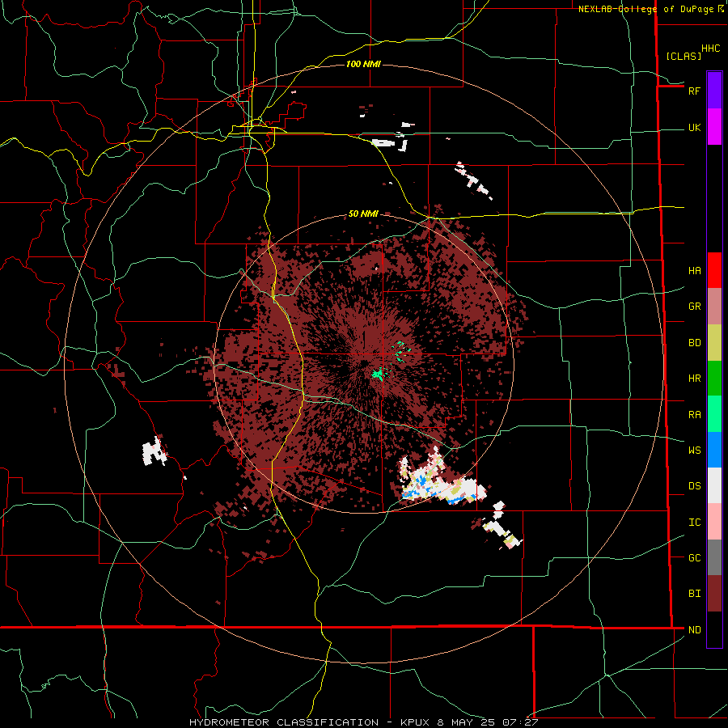Click the BI brown color swatch
Screen dimensions: 728x728
point(714,594)
